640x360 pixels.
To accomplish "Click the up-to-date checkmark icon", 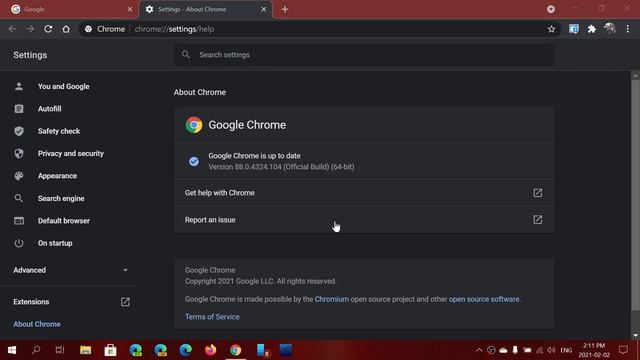I will click(x=194, y=161).
